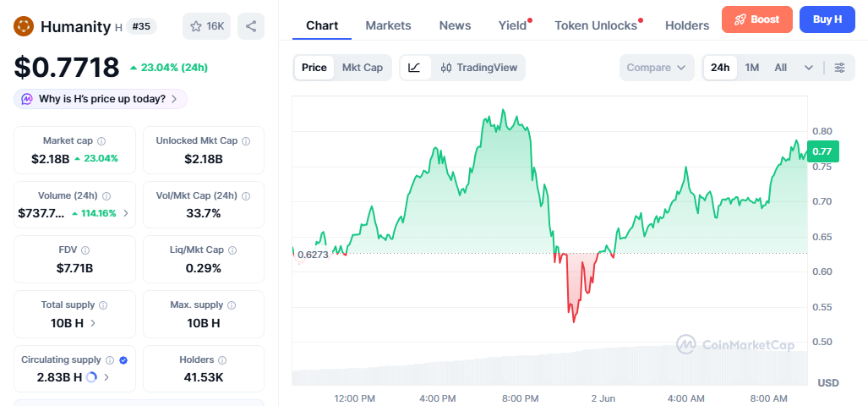Open the Token Unlocks tab
This screenshot has height=406, width=868.
click(x=596, y=25)
